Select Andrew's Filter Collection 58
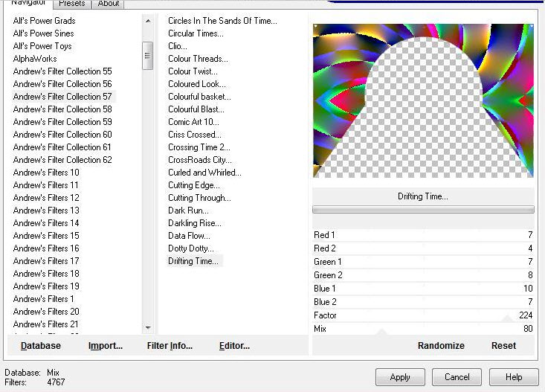 pos(62,109)
